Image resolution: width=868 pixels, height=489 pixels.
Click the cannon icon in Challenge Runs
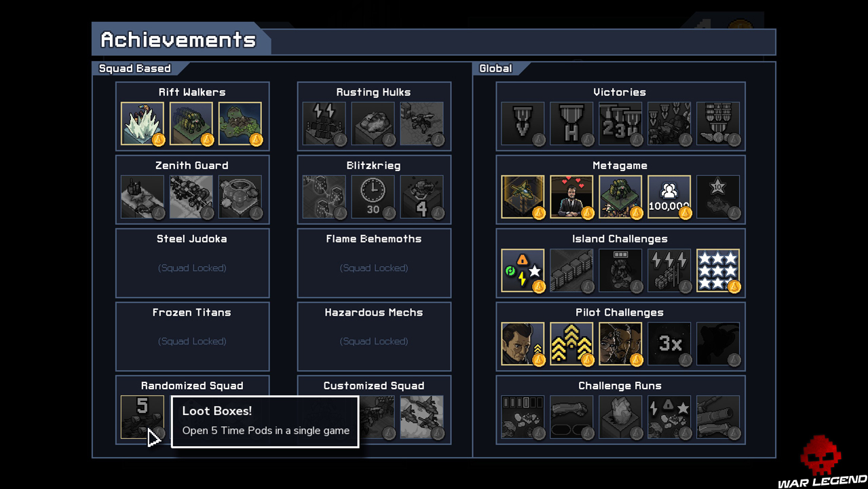coord(718,417)
